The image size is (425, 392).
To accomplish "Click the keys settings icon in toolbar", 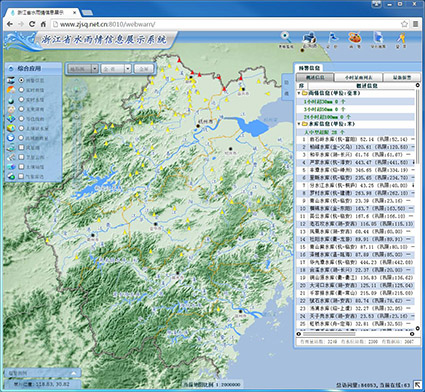I will click(x=400, y=38).
